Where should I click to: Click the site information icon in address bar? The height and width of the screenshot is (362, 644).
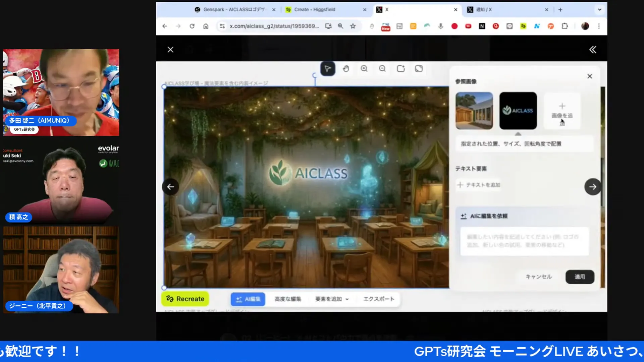(222, 26)
